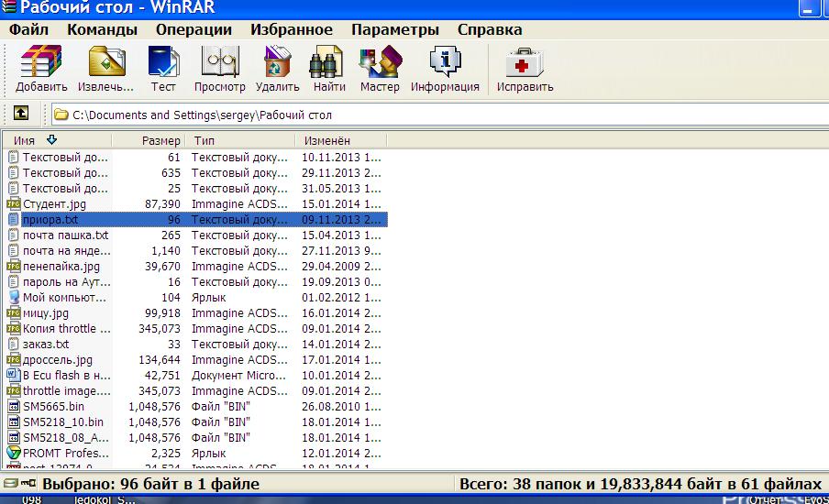This screenshot has height=504, width=829.
Task: Sort by the Размер column header
Action: [148, 140]
